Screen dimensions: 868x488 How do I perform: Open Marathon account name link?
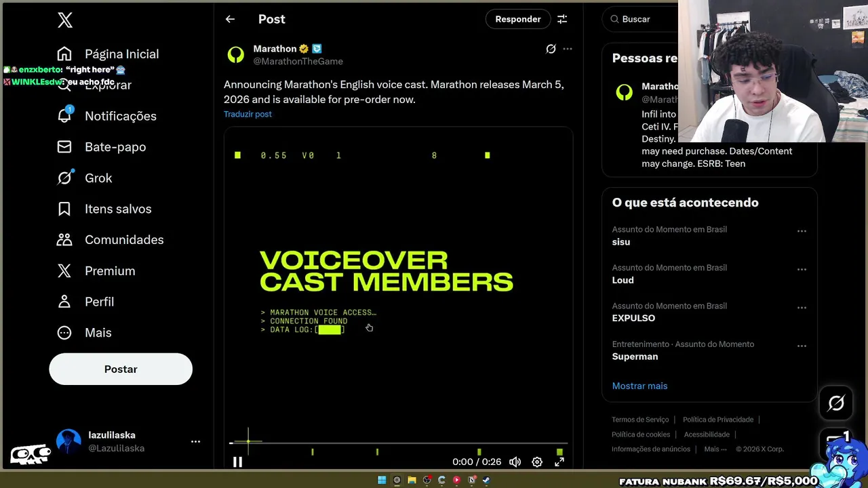tap(275, 49)
